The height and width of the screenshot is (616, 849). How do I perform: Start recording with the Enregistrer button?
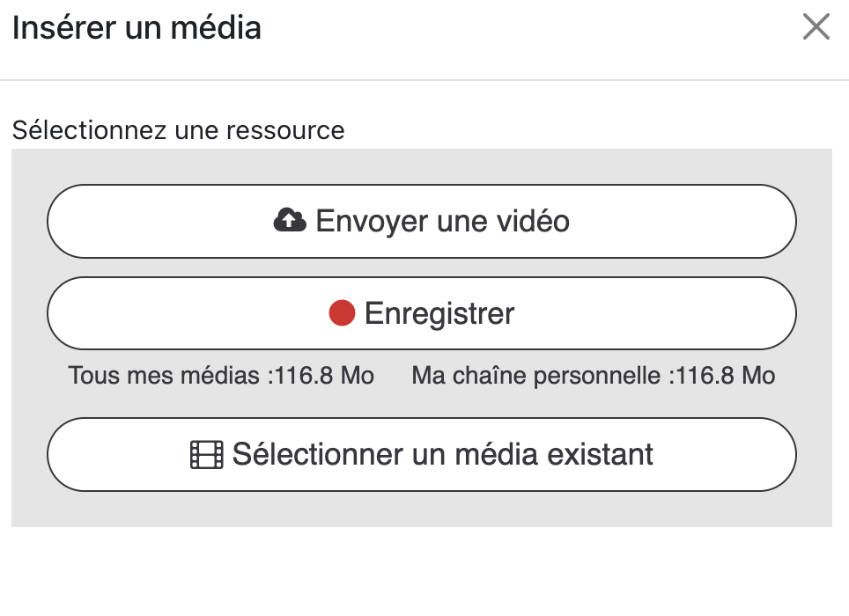pyautogui.click(x=421, y=313)
